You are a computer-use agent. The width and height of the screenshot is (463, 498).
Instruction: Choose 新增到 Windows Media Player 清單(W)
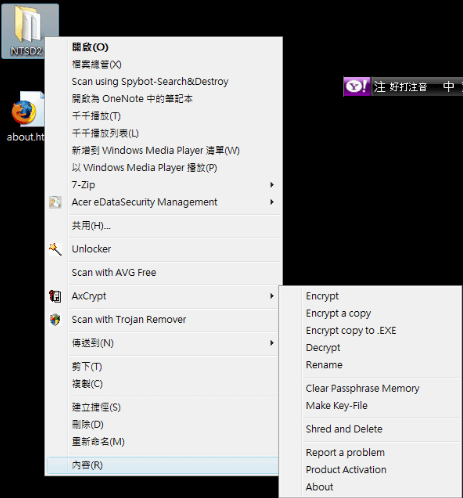tap(164, 150)
